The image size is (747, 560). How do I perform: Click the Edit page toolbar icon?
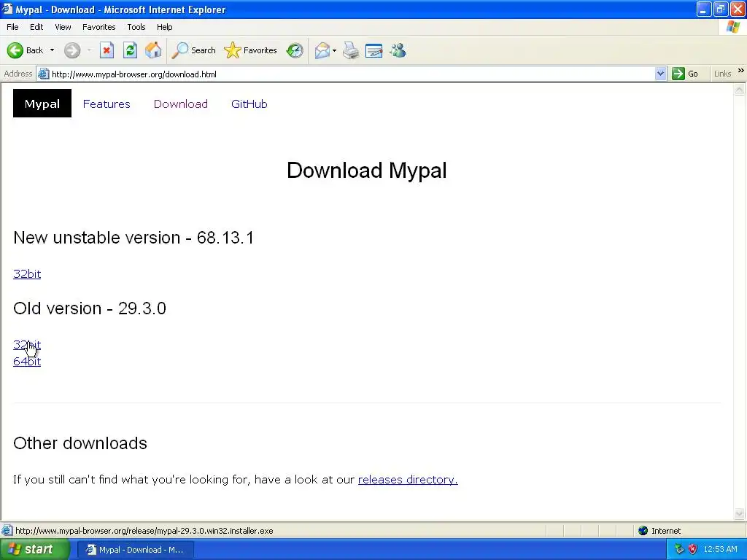click(x=374, y=50)
